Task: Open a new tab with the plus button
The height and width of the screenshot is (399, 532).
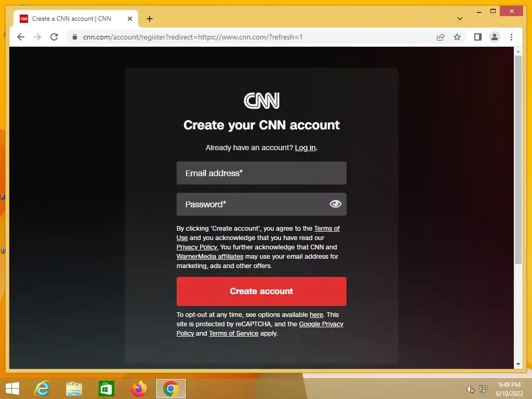Action: coord(149,19)
